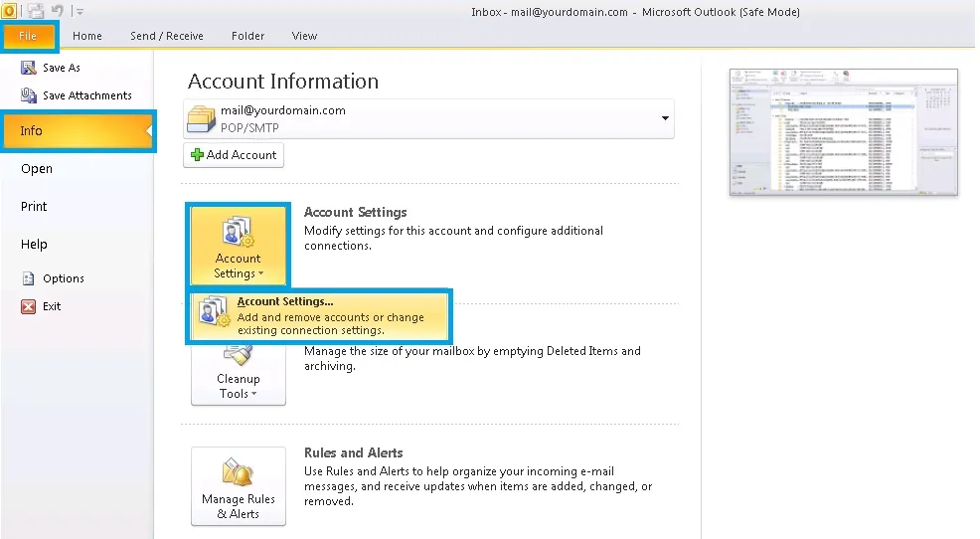Open the Customize Quick Access Toolbar dropdown
Image resolution: width=980 pixels, height=539 pixels.
[80, 12]
